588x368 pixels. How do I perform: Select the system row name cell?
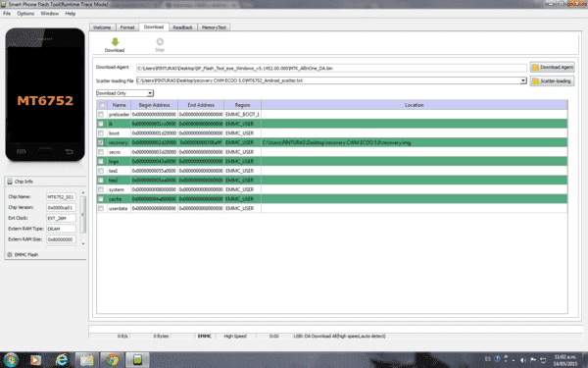pos(119,189)
